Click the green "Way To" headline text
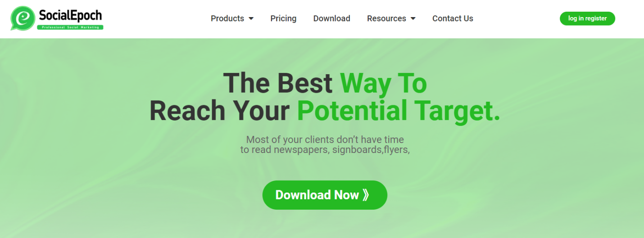Viewport: 644px width, 238px height. tap(383, 83)
